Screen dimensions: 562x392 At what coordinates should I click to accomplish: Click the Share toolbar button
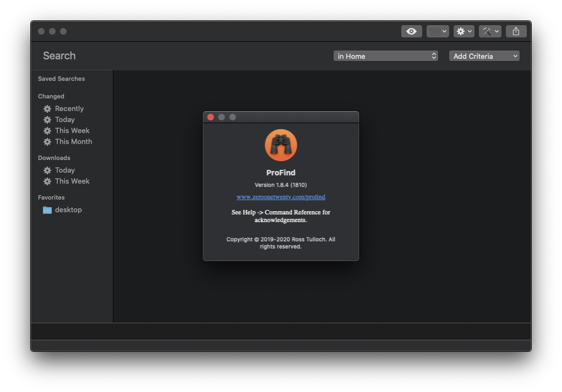click(516, 31)
